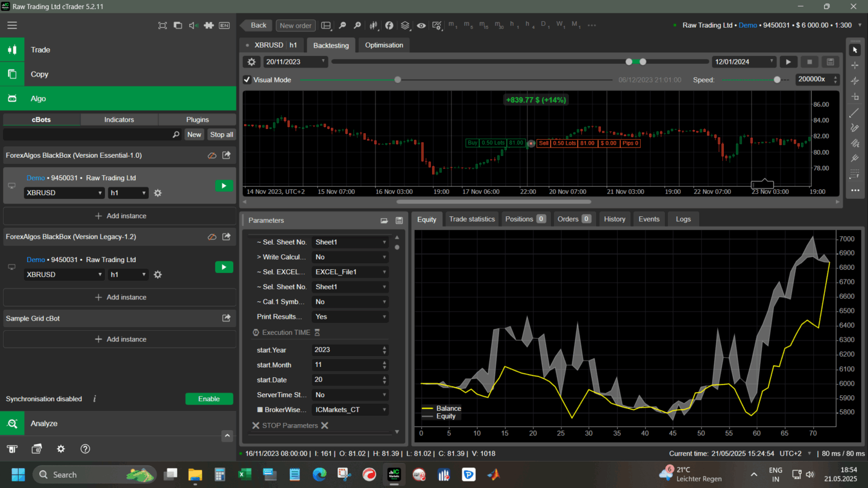Select the trend line drawing tool
The image size is (868, 488).
pos(854,113)
